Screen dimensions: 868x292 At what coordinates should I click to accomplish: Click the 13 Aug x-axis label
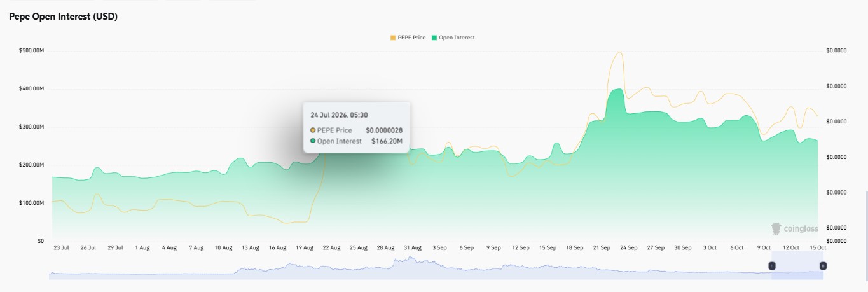coord(250,247)
